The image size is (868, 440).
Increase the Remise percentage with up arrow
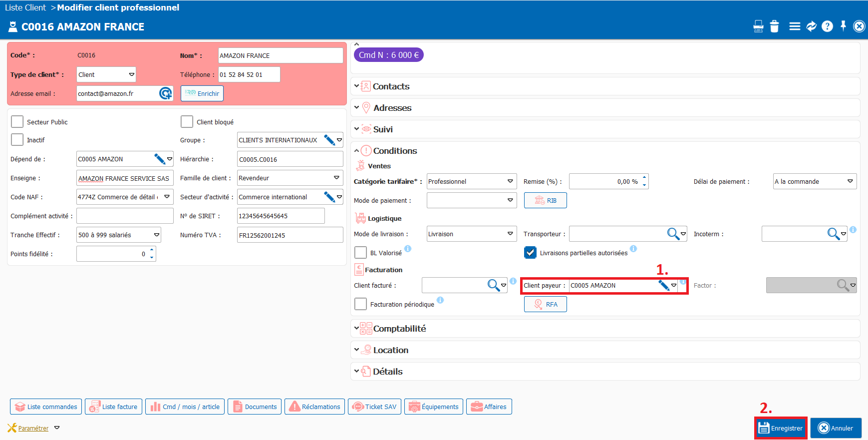click(x=644, y=177)
